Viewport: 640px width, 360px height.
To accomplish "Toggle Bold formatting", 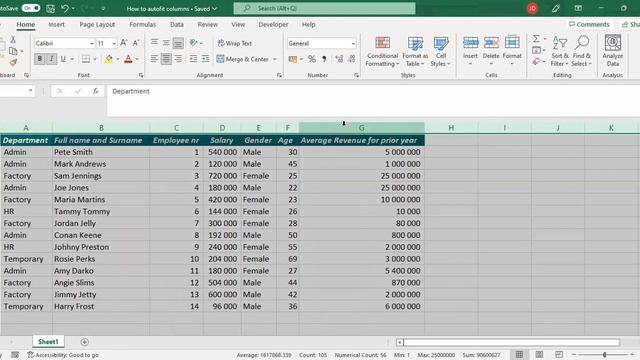I will click(x=40, y=59).
